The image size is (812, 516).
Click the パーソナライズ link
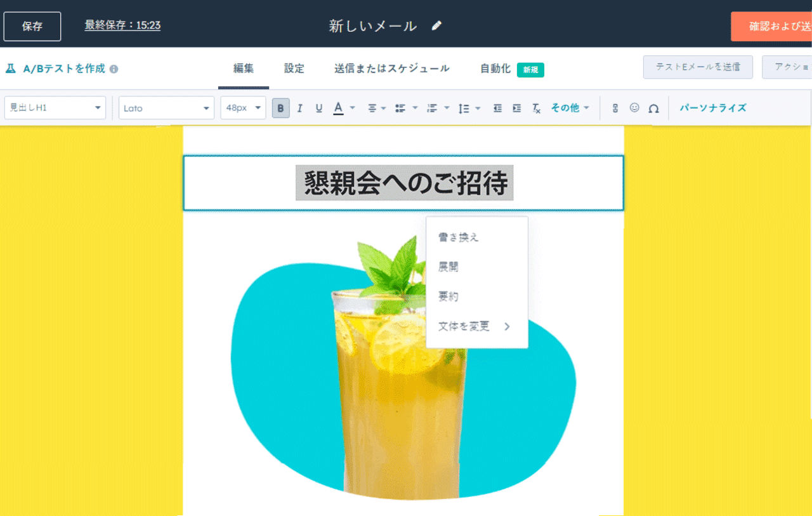(x=713, y=108)
